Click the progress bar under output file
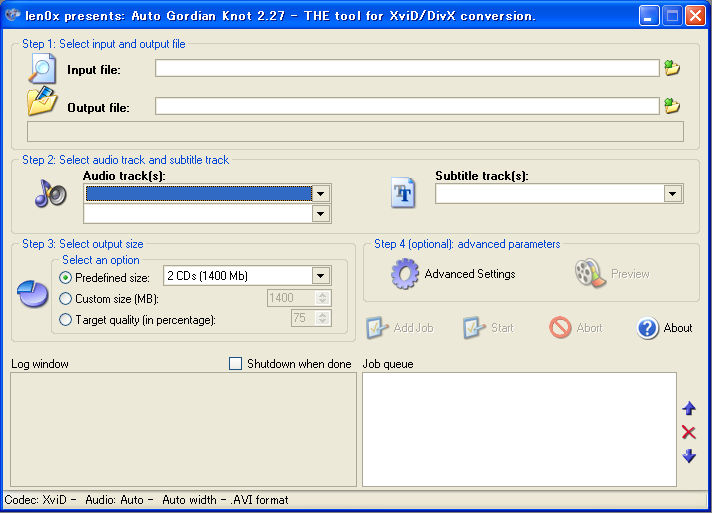Viewport: 712px width, 513px height. 355,131
